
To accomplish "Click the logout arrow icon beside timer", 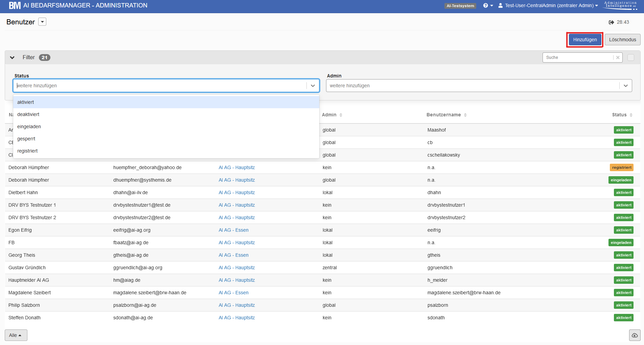I will tap(611, 22).
